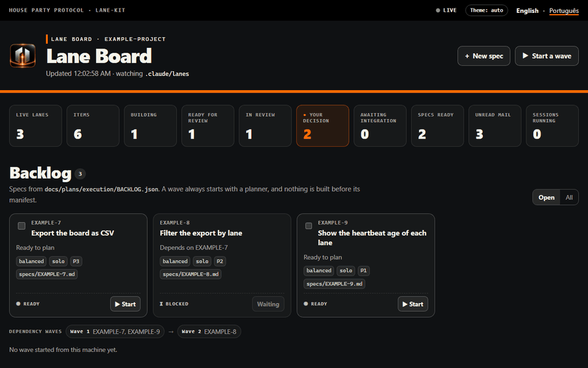Screen dimensions: 588x368
Task: Tick the checkbox on EXAMPLE-7 card
Action: [21, 226]
